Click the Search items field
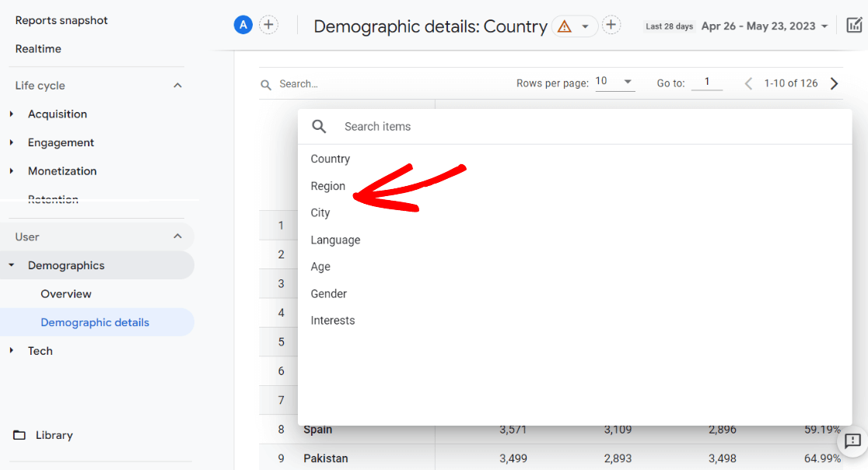This screenshot has width=868, height=470. coord(544,126)
